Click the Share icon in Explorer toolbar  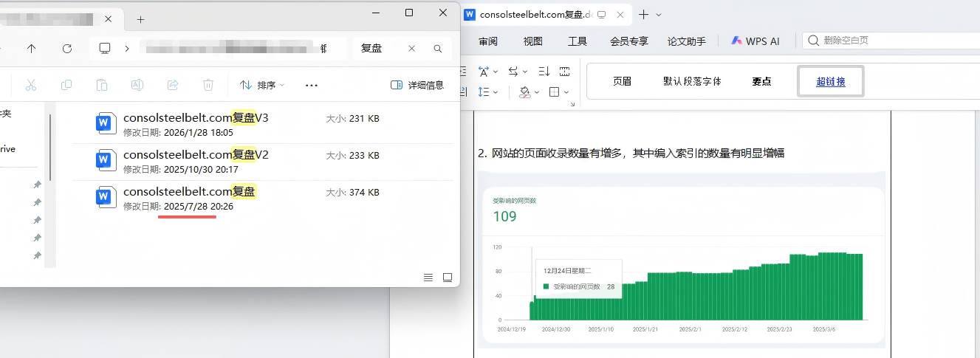click(x=173, y=85)
